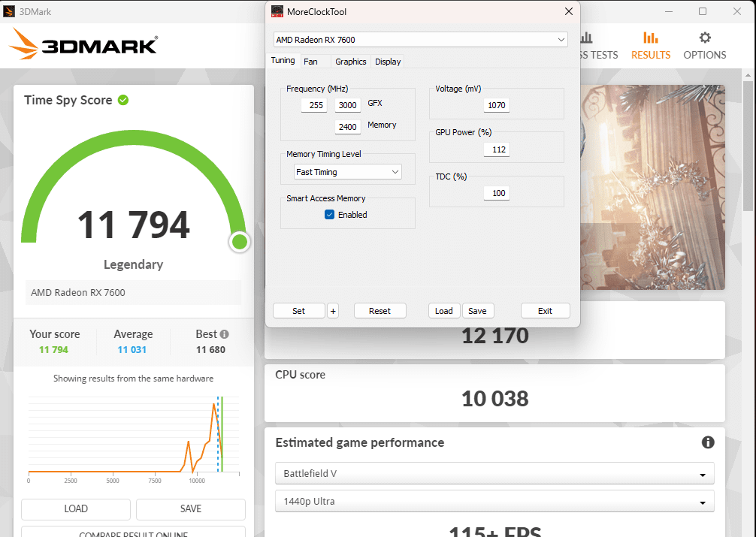Click the SAVE button in 3DMark
The width and height of the screenshot is (756, 537).
[190, 509]
